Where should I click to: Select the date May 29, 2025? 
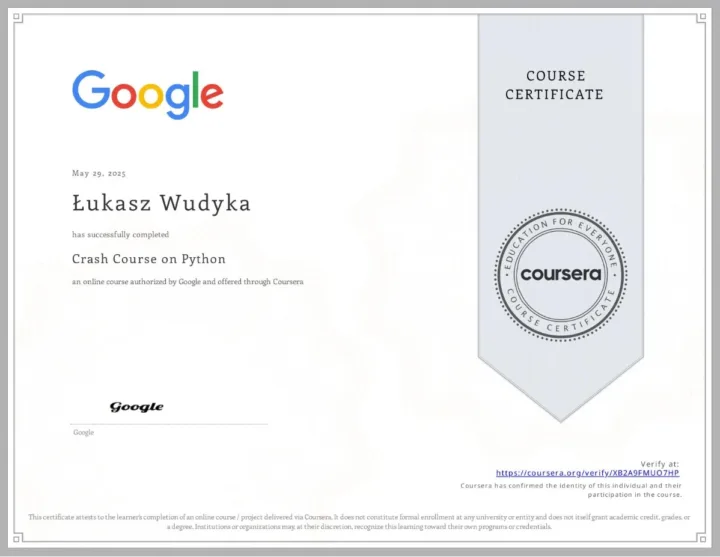click(x=99, y=173)
